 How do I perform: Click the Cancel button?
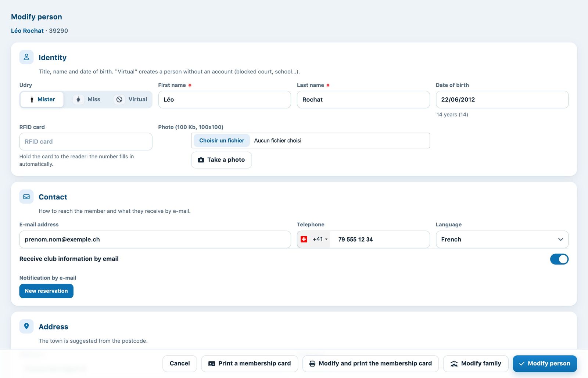[180, 364]
